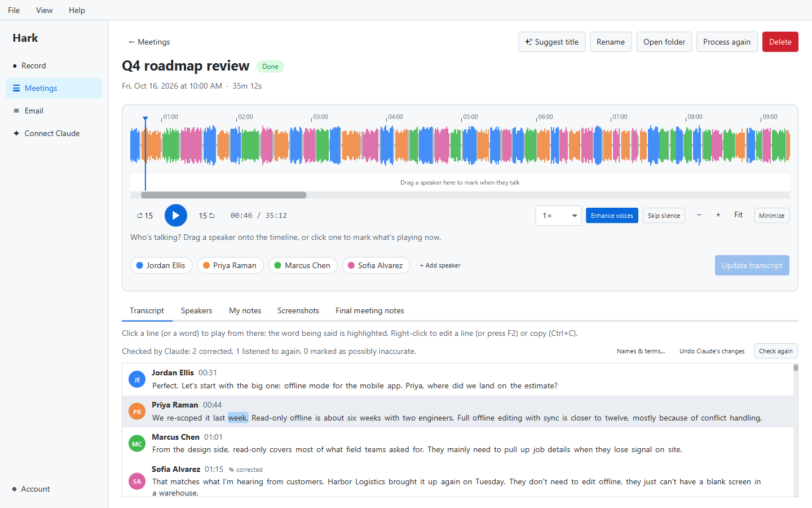Open Account settings in sidebar
Screen dimensions: 812x508
(54, 489)
